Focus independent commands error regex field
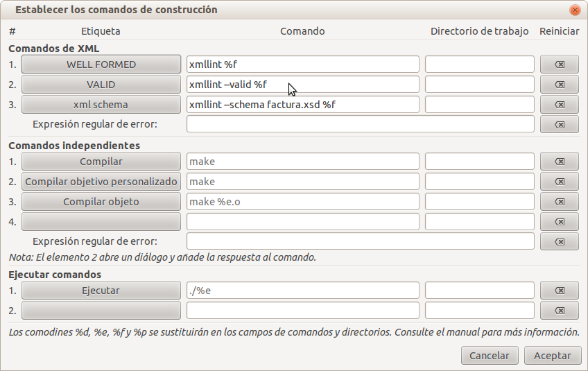This screenshot has height=371, width=588. pos(361,241)
